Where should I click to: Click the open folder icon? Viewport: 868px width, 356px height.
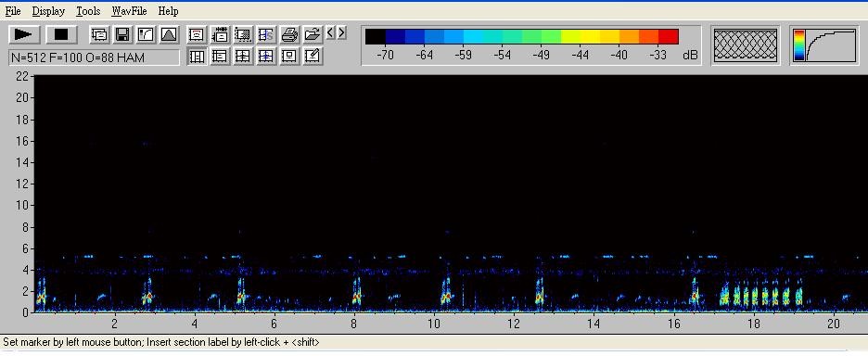[313, 35]
